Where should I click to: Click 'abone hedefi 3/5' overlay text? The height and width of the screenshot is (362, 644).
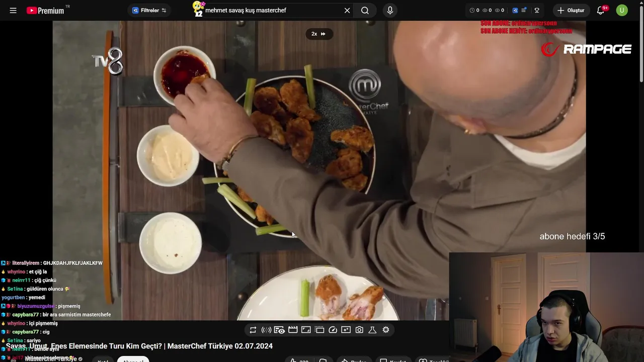(572, 236)
